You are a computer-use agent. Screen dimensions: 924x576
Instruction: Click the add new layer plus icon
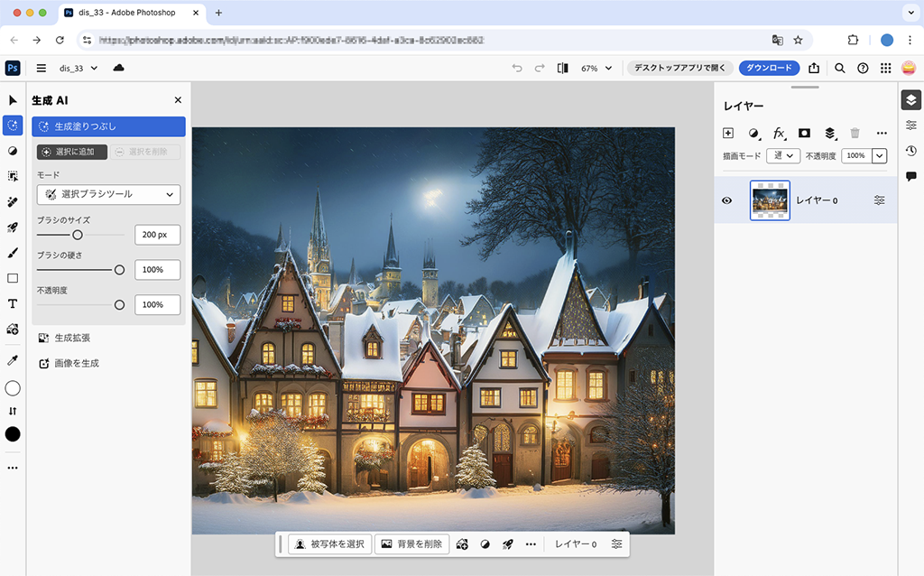coord(729,133)
